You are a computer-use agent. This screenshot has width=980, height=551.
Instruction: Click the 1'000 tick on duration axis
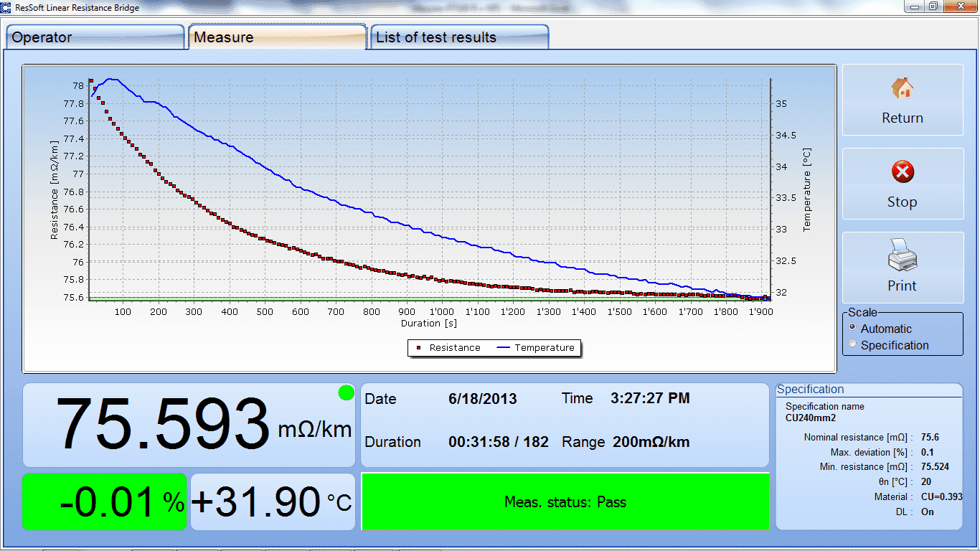pyautogui.click(x=441, y=312)
